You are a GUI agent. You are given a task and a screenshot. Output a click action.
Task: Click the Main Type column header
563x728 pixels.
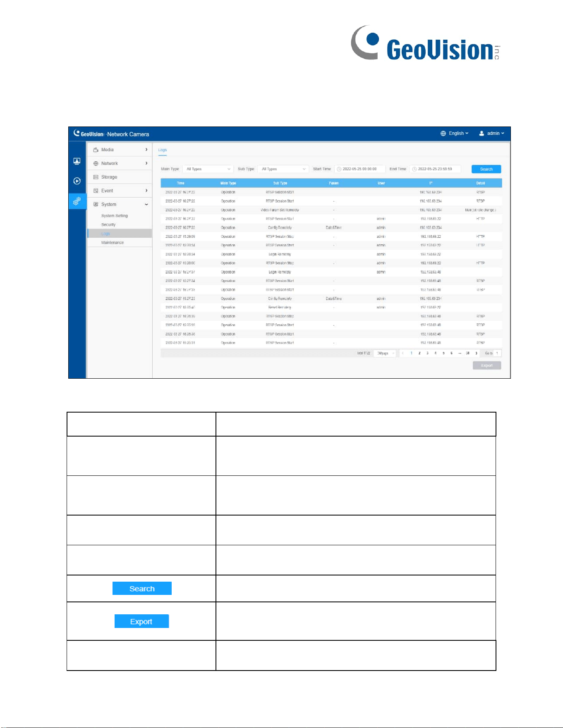pyautogui.click(x=228, y=183)
